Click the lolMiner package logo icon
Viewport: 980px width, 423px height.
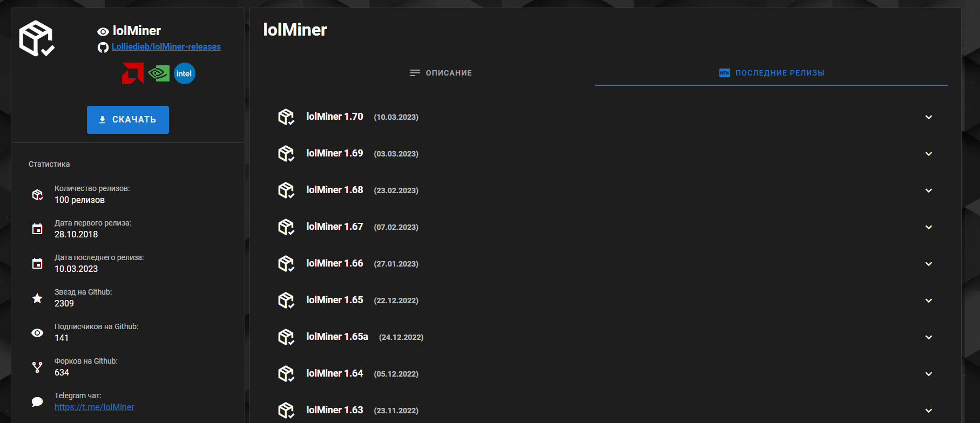click(37, 38)
